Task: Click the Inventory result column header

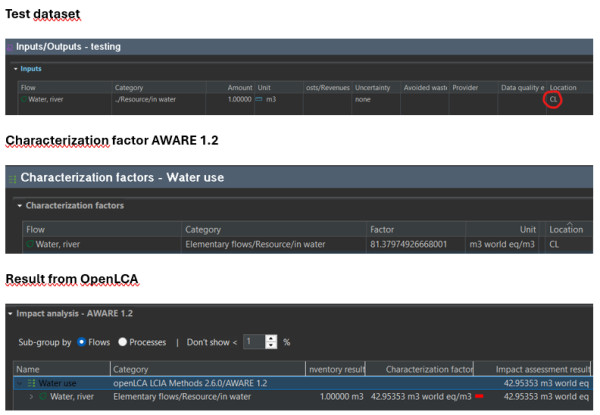Action: 337,369
